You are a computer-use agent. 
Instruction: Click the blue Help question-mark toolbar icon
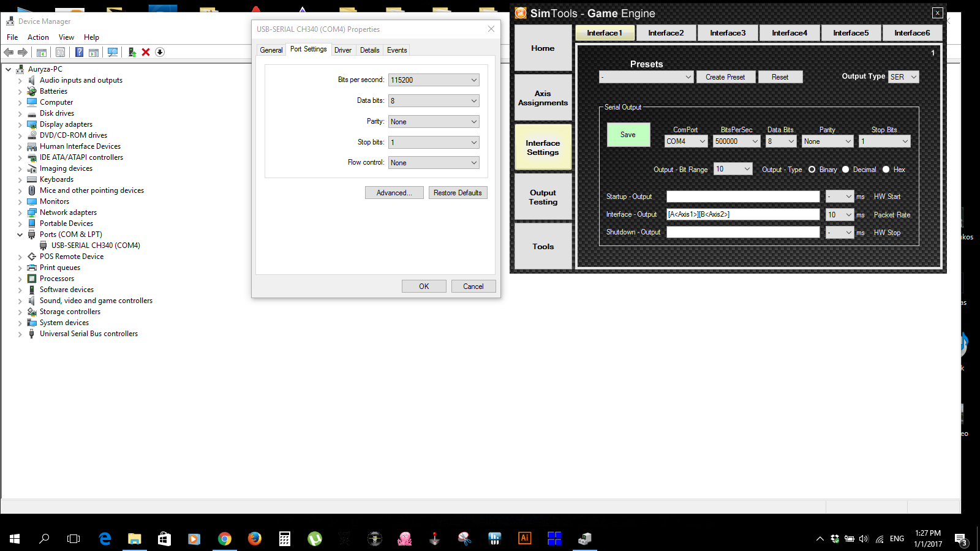(79, 52)
